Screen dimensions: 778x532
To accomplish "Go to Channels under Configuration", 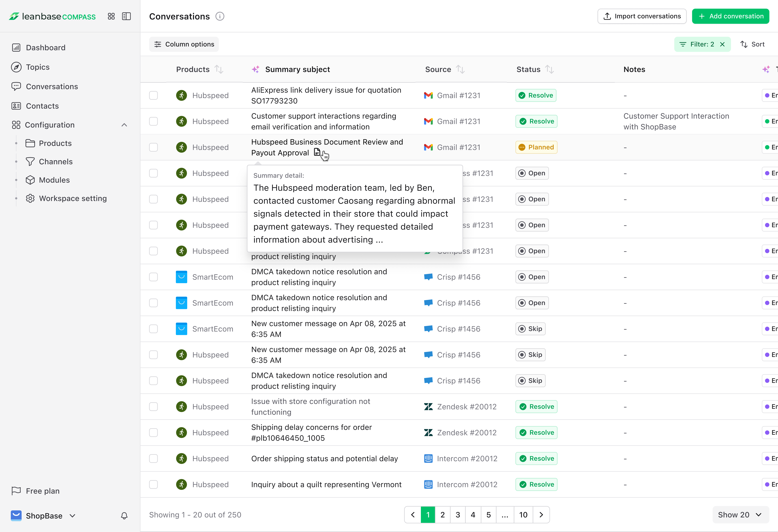I will pyautogui.click(x=56, y=162).
